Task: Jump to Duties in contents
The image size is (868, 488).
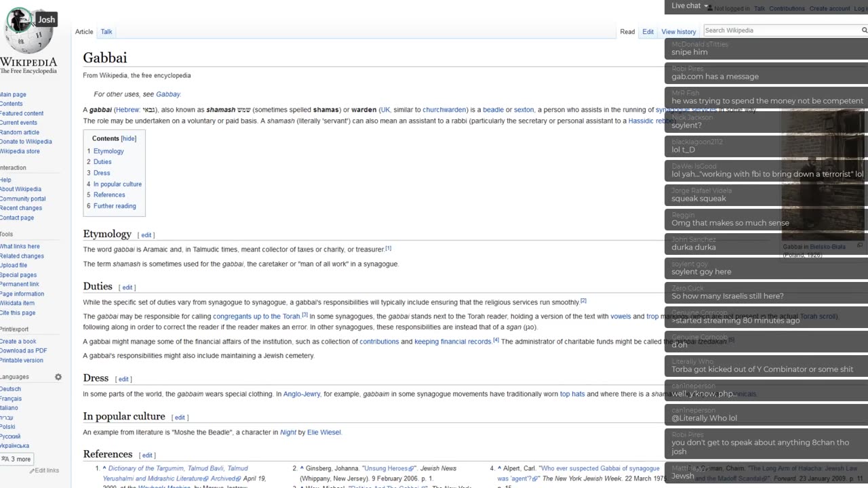Action: (102, 162)
